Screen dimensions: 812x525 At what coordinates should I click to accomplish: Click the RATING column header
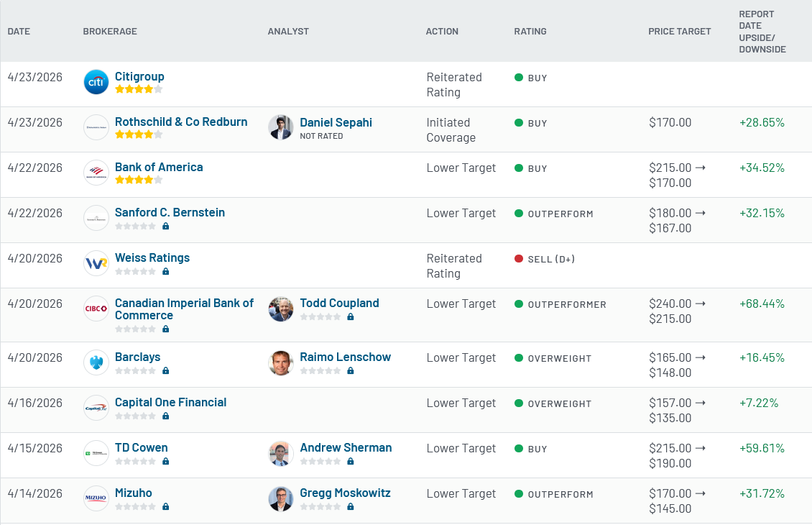[x=530, y=32]
